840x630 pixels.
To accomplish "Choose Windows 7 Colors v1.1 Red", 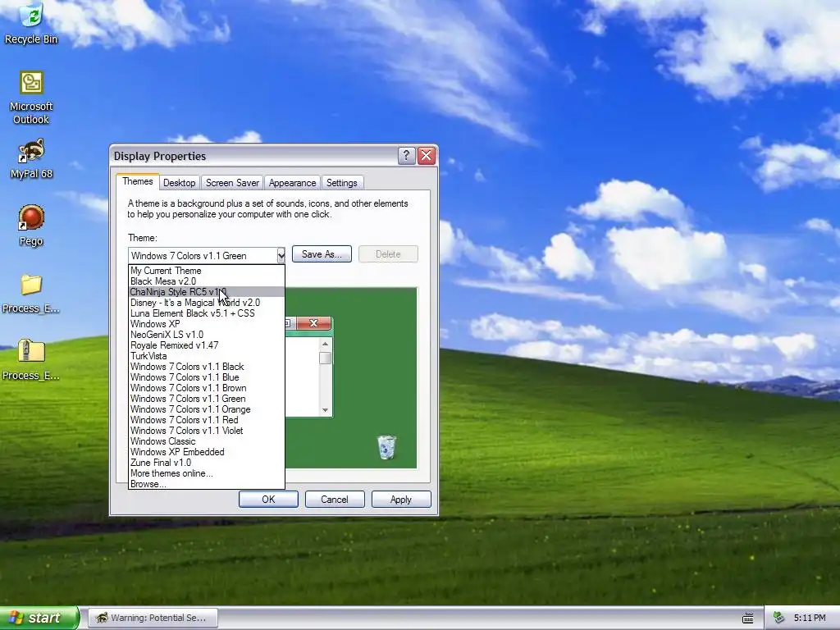I will pyautogui.click(x=207, y=420).
